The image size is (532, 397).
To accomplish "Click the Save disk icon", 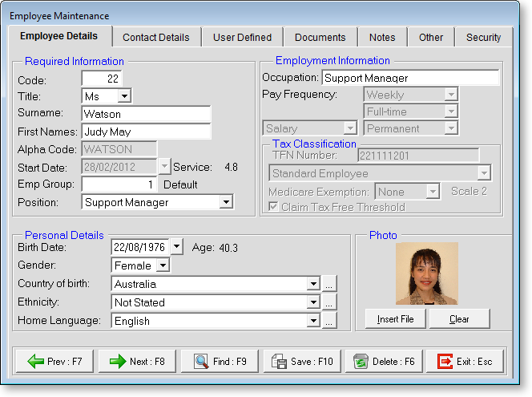I will (279, 362).
